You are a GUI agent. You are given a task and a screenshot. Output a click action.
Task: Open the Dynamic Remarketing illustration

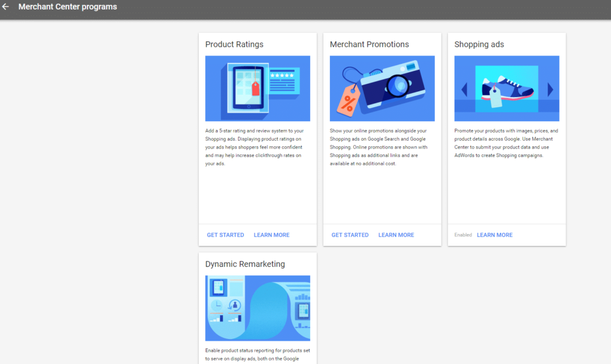[257, 308]
